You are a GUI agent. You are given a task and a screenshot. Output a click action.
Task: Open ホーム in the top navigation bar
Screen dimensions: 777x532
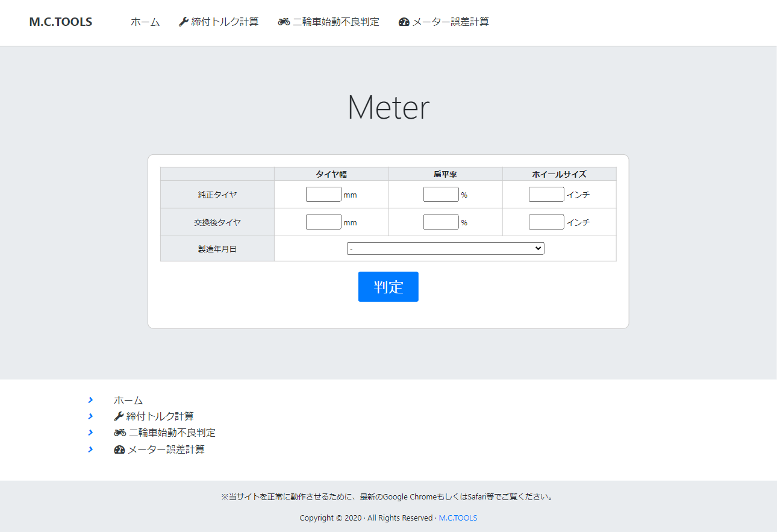click(x=145, y=22)
